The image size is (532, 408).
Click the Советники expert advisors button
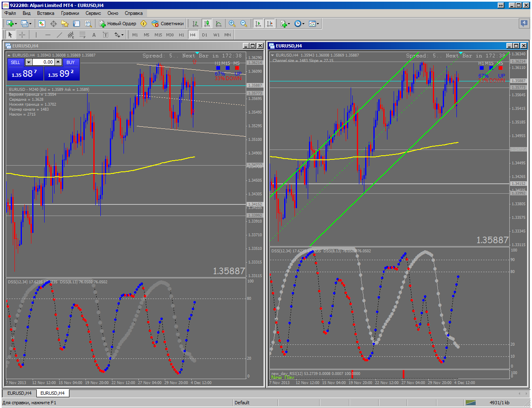(168, 24)
